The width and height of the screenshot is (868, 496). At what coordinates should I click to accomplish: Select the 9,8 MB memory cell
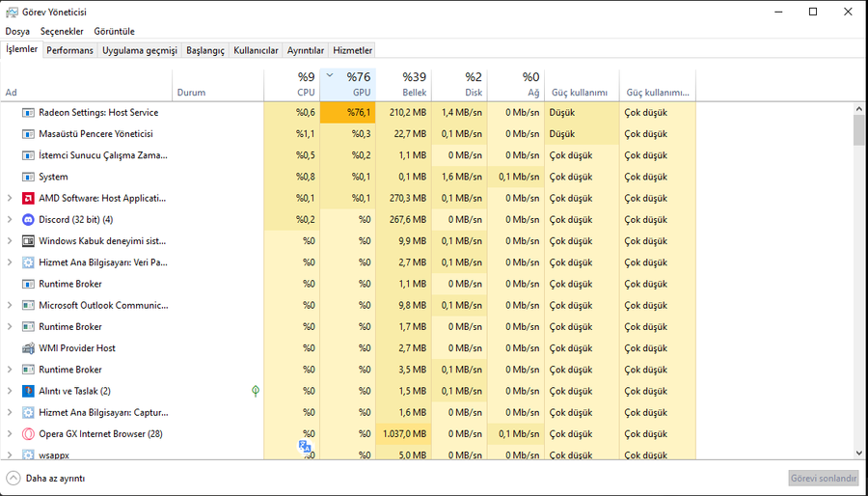pos(403,306)
